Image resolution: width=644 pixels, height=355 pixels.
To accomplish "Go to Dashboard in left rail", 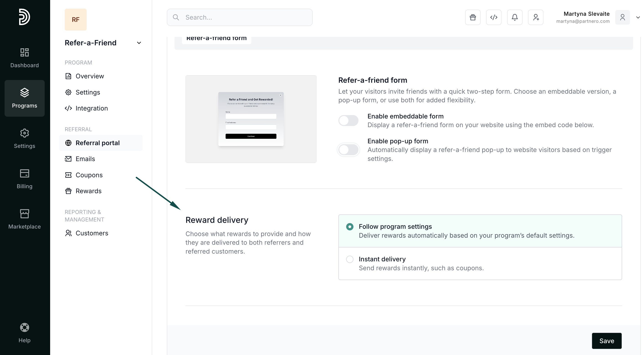I will pyautogui.click(x=25, y=58).
